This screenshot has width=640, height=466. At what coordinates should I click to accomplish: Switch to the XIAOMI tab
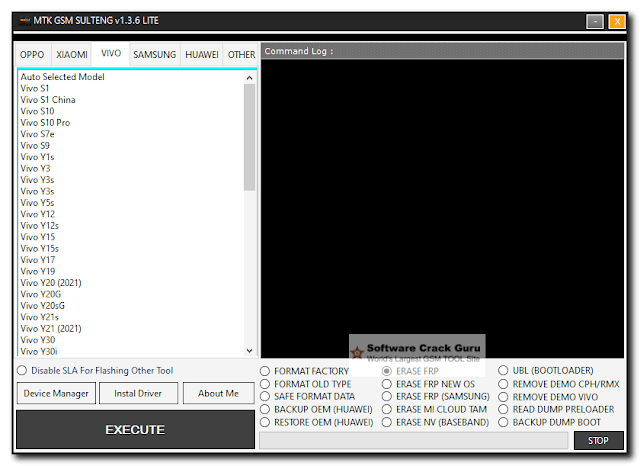click(x=72, y=55)
